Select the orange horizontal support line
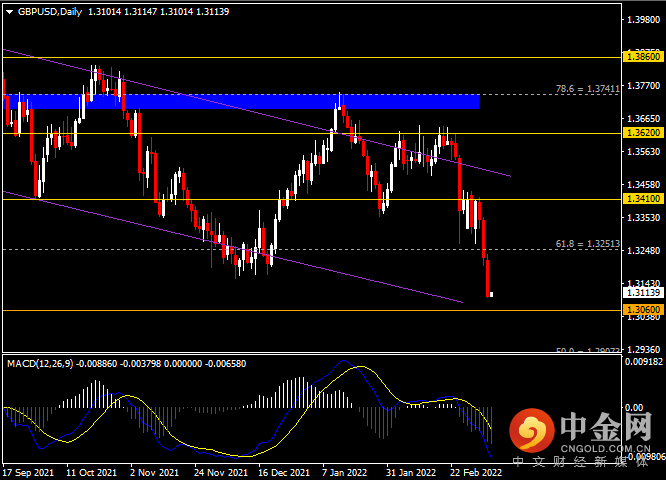The width and height of the screenshot is (666, 480). [300, 310]
